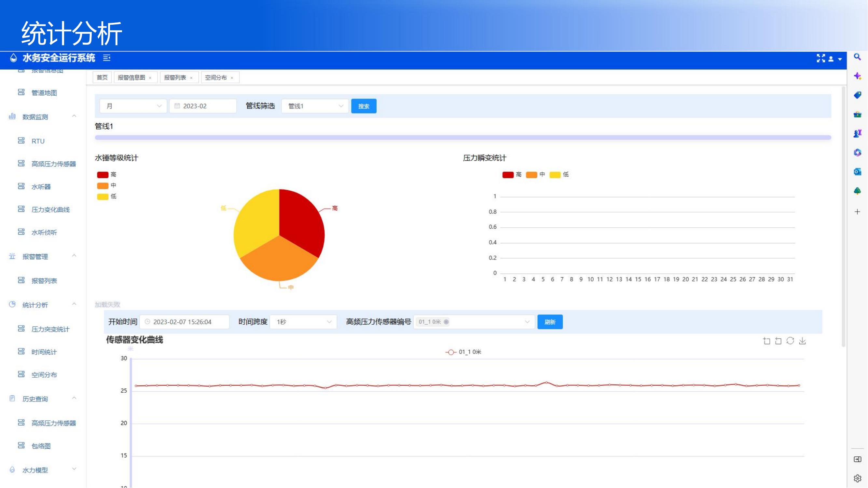Click the sidebar collapse hamburger icon
The width and height of the screenshot is (868, 488).
pos(107,58)
